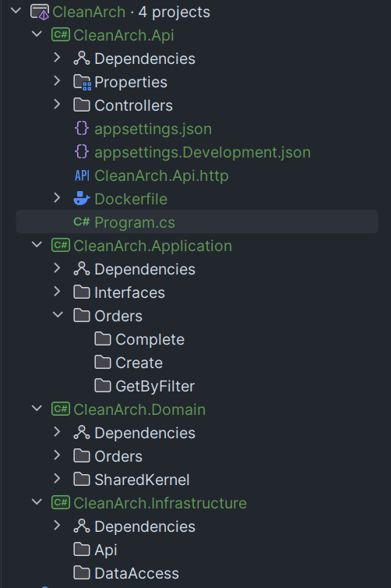This screenshot has width=391, height=588.
Task: Click the Dependencies icon under CleanArch.Domain
Action: pyautogui.click(x=82, y=433)
